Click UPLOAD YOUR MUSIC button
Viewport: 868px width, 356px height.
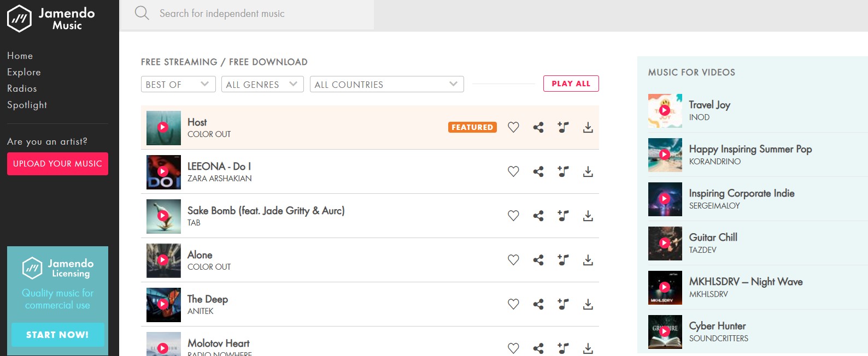57,164
